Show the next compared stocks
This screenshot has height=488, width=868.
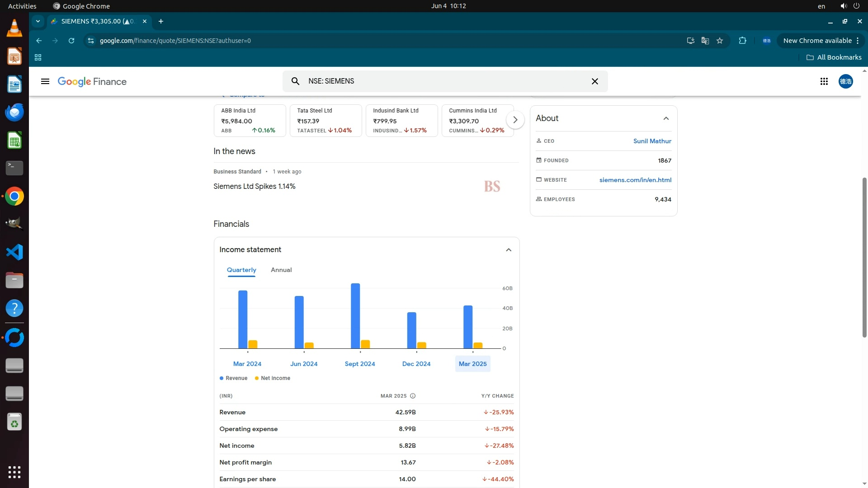point(515,120)
